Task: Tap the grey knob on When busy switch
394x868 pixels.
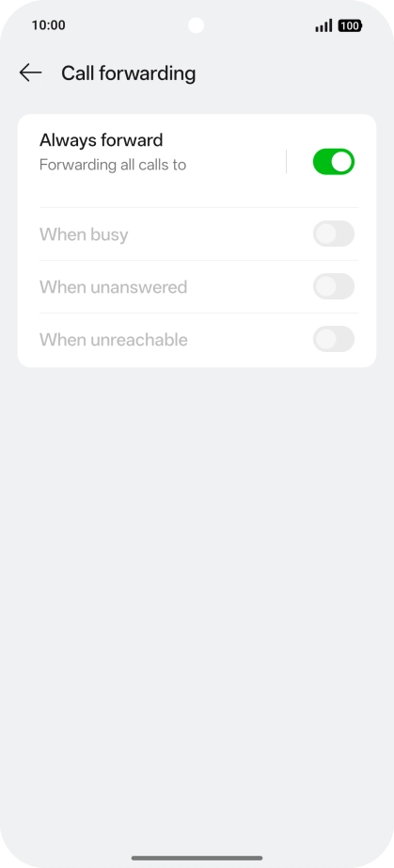Action: click(x=325, y=233)
